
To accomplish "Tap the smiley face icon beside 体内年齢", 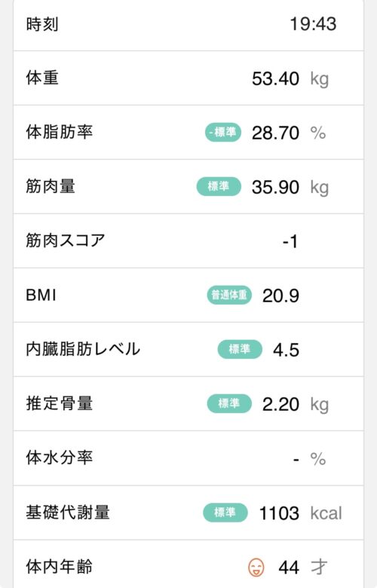I will click(256, 567).
